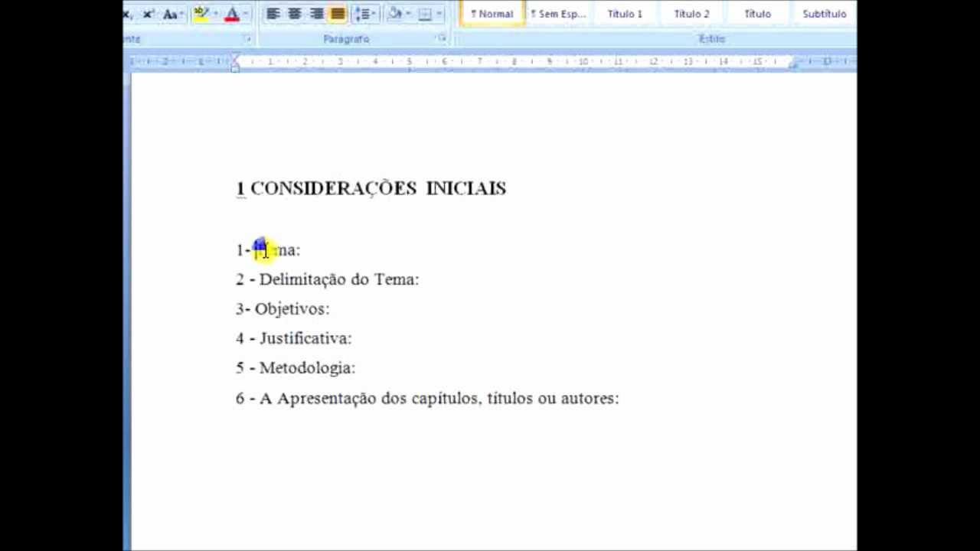This screenshot has width=980, height=551.
Task: Click the line '4 - Justificativa:'
Action: coord(293,338)
